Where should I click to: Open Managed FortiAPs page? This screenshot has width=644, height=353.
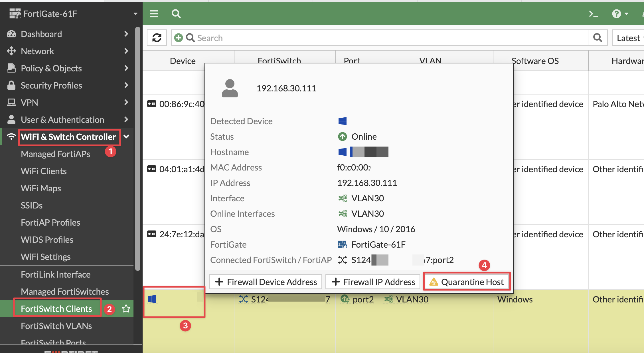coord(56,154)
